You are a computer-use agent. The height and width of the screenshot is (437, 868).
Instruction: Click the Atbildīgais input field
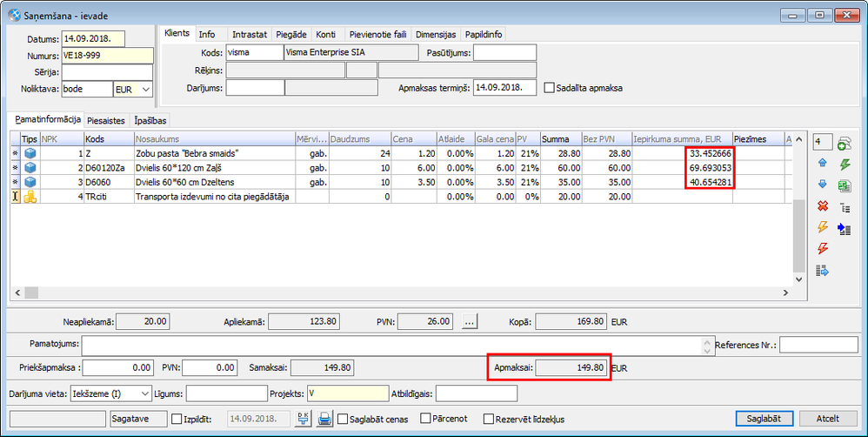click(x=477, y=393)
